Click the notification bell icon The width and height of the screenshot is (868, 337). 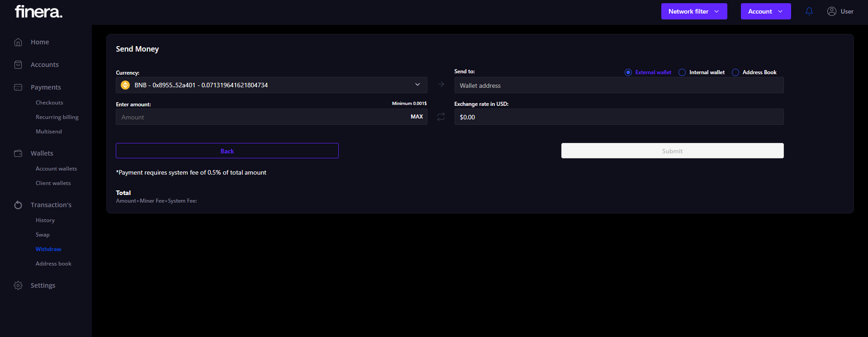(809, 11)
